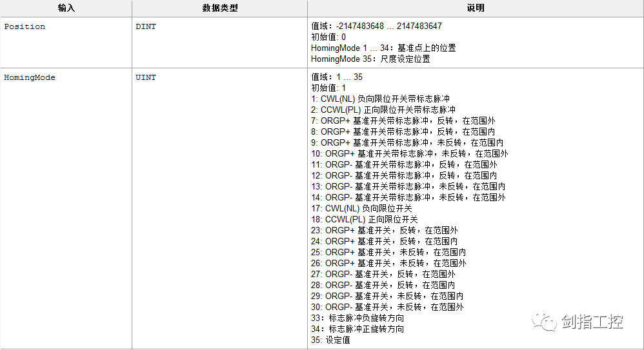Select the 数据类型 column header
Viewport: 644px width, 350px height.
tap(220, 8)
